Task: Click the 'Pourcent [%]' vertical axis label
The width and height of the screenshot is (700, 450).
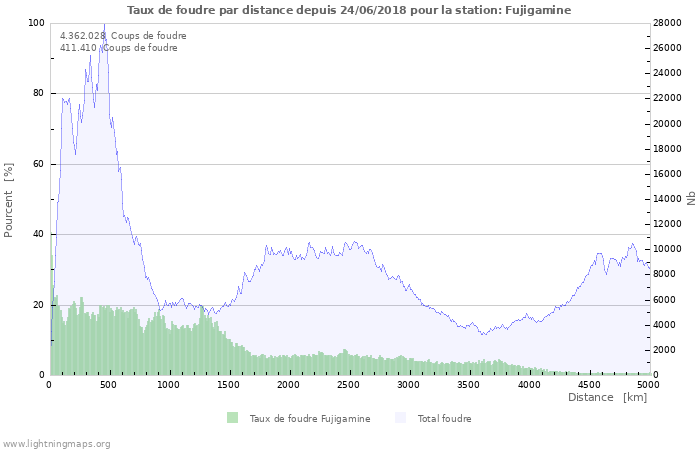Action: point(9,199)
